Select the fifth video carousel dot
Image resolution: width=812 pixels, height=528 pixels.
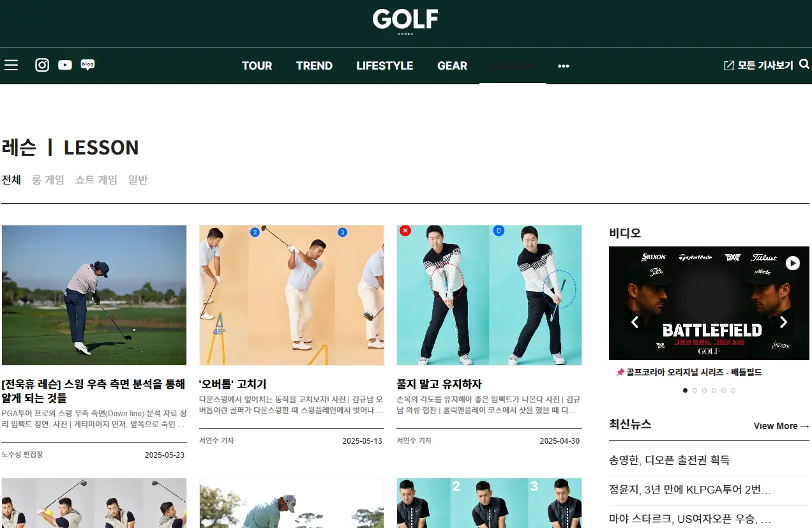click(x=724, y=390)
